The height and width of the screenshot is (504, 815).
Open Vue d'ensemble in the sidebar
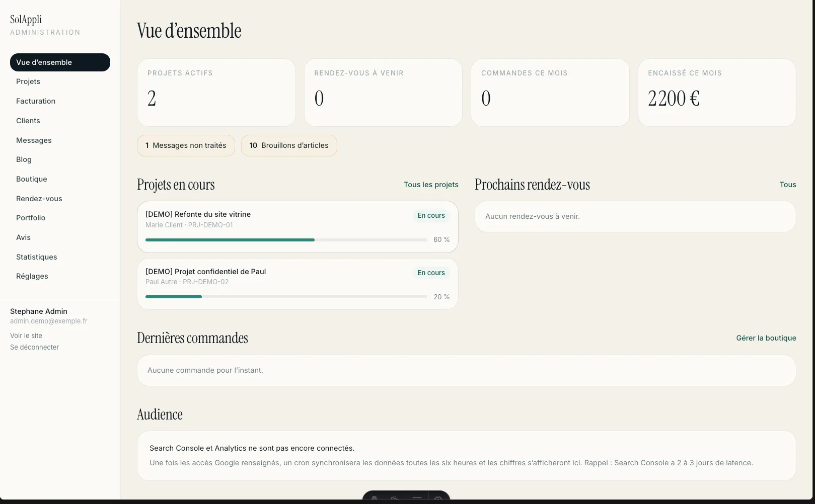coord(60,62)
